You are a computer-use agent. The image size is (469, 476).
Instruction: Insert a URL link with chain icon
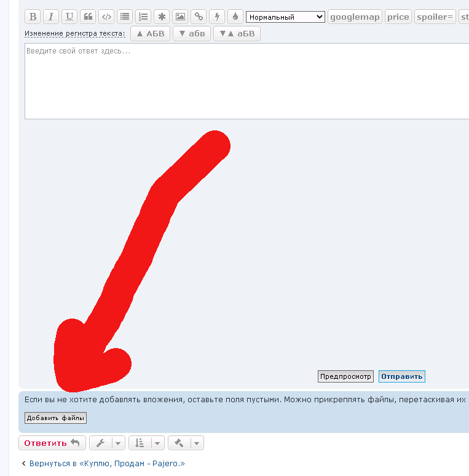click(198, 17)
